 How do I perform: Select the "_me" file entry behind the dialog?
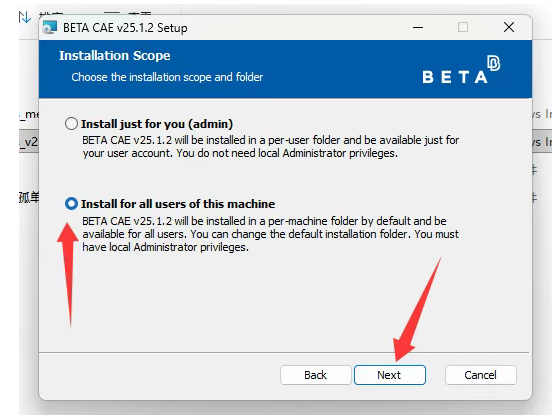click(29, 114)
